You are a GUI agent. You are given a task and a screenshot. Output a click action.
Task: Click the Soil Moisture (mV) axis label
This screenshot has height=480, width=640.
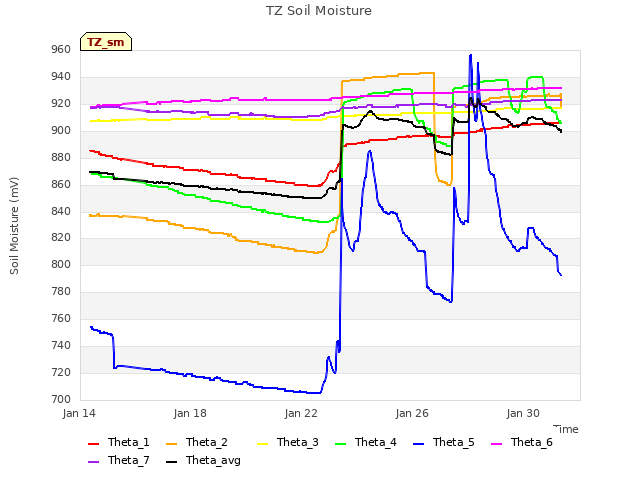(x=14, y=226)
